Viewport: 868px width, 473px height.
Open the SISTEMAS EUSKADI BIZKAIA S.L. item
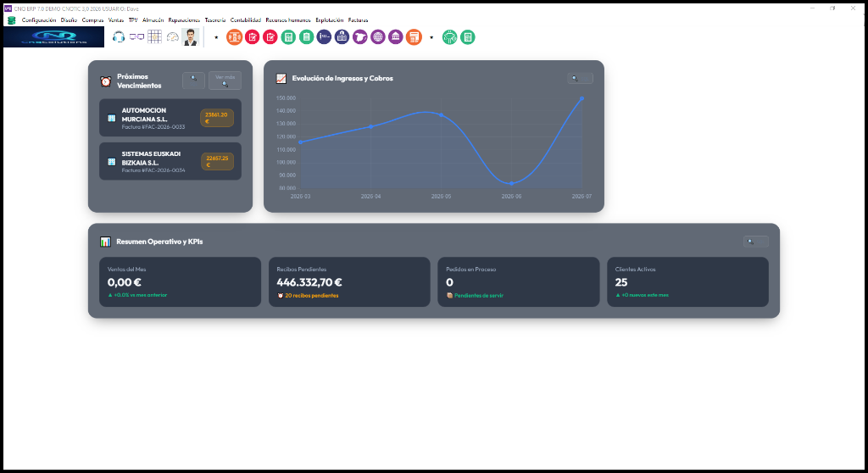pyautogui.click(x=170, y=162)
